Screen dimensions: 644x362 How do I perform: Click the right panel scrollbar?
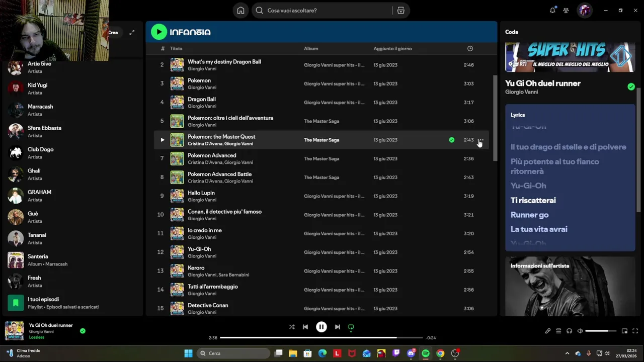[639, 151]
